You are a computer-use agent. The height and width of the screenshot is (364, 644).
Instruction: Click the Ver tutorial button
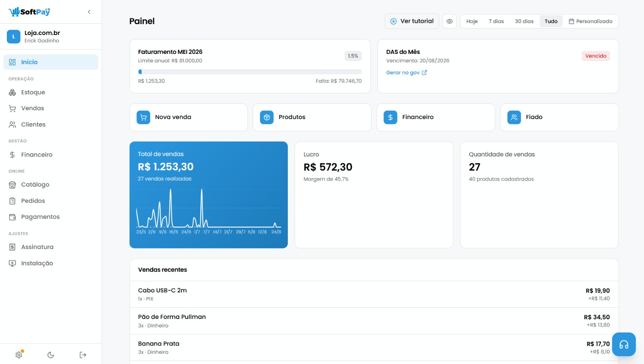[412, 21]
